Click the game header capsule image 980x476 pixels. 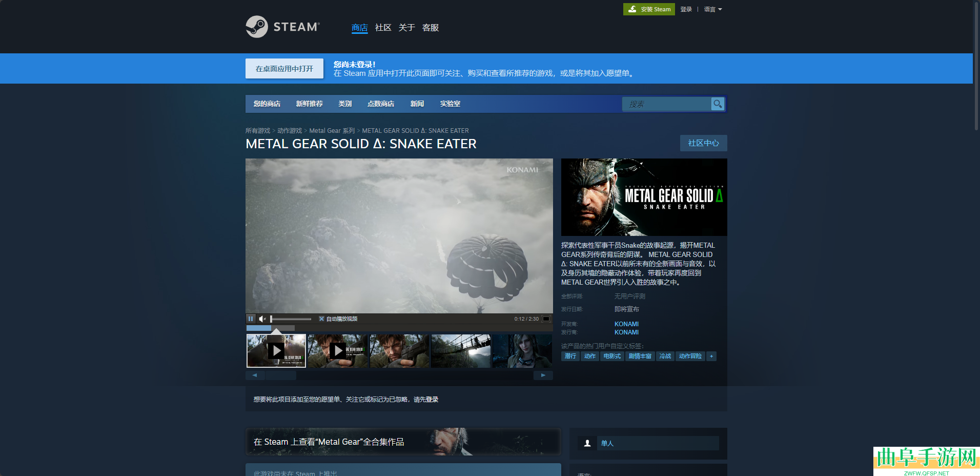644,197
